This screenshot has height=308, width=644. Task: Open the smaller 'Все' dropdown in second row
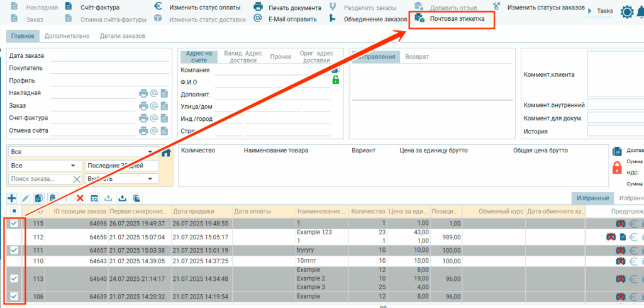(44, 166)
